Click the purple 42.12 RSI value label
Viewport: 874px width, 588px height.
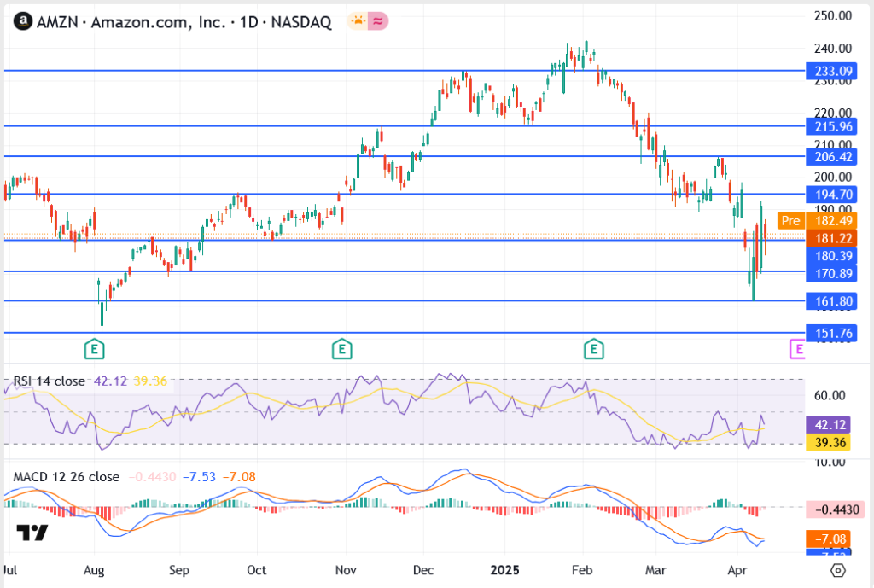[x=830, y=424]
